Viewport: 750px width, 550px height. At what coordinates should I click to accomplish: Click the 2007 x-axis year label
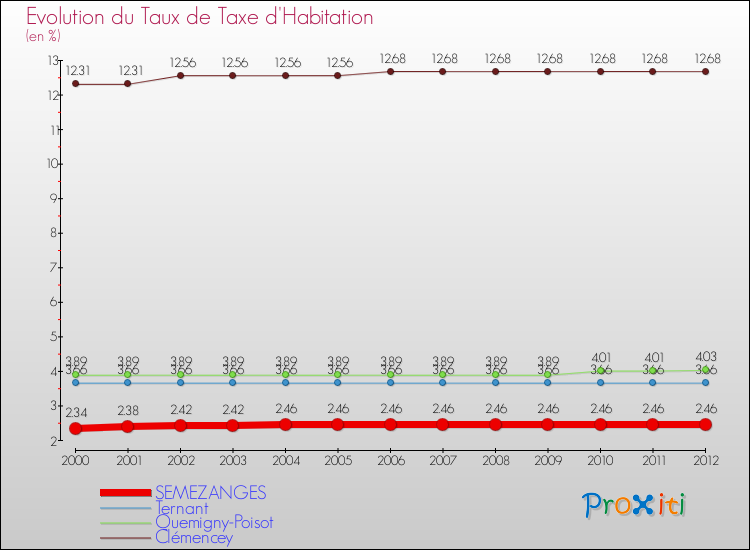click(x=443, y=460)
